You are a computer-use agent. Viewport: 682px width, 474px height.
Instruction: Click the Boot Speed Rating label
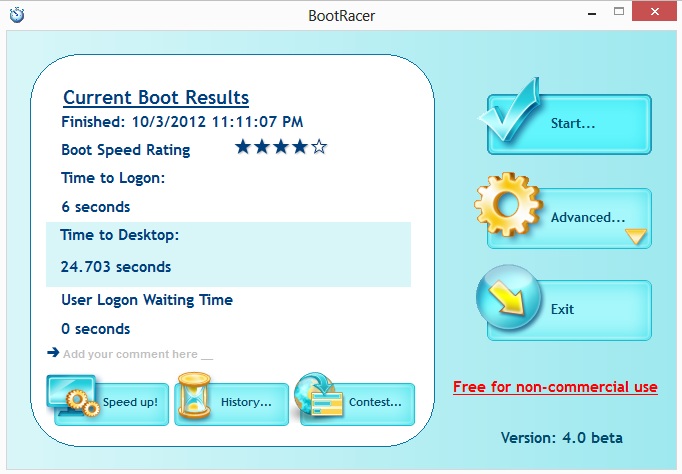pyautogui.click(x=126, y=150)
